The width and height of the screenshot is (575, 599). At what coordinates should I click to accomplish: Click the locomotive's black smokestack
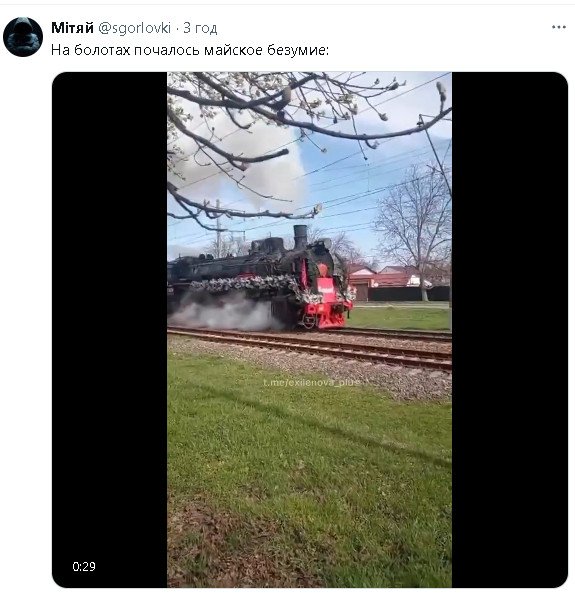300,237
